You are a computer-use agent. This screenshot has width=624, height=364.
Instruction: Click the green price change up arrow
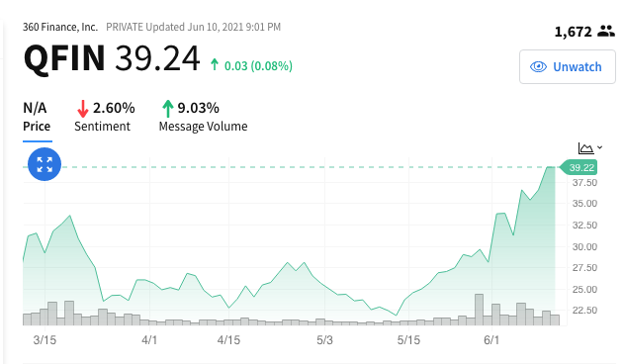point(215,64)
